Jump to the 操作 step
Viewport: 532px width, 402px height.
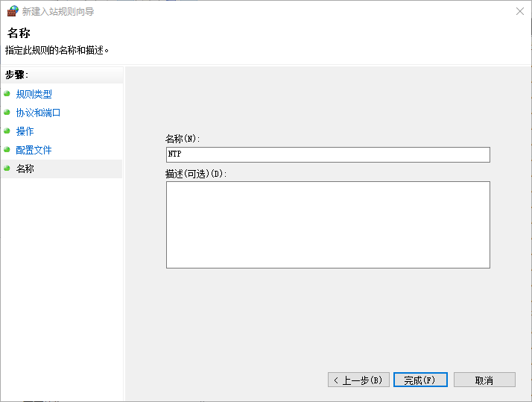click(x=25, y=132)
